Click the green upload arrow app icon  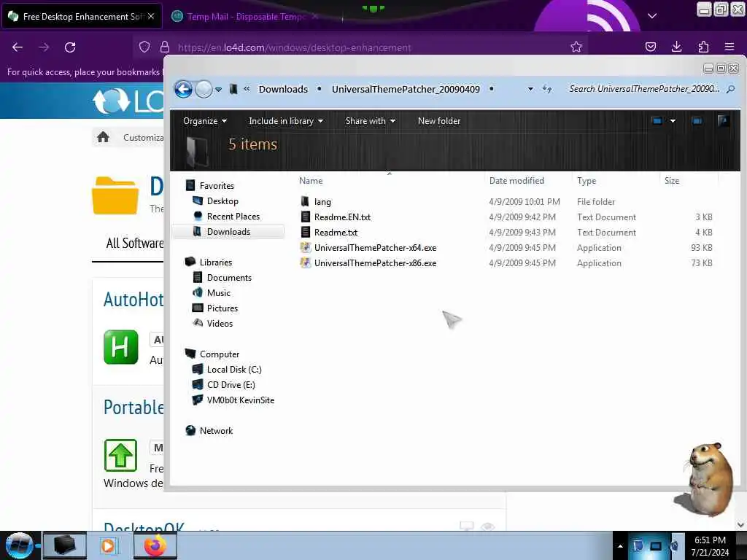(120, 455)
